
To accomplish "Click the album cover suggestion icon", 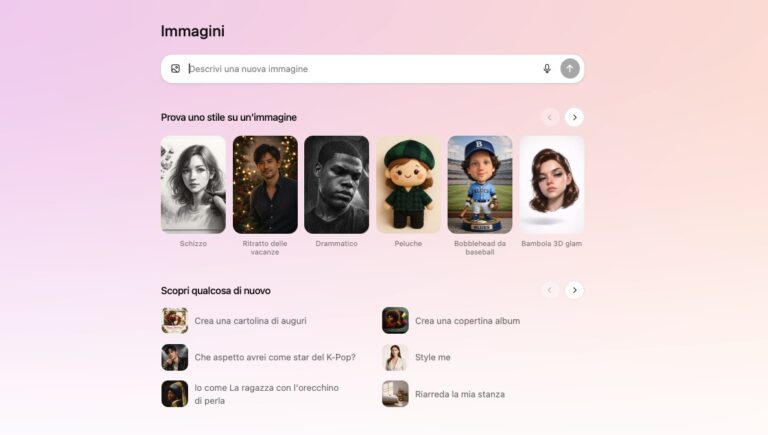I will point(395,320).
